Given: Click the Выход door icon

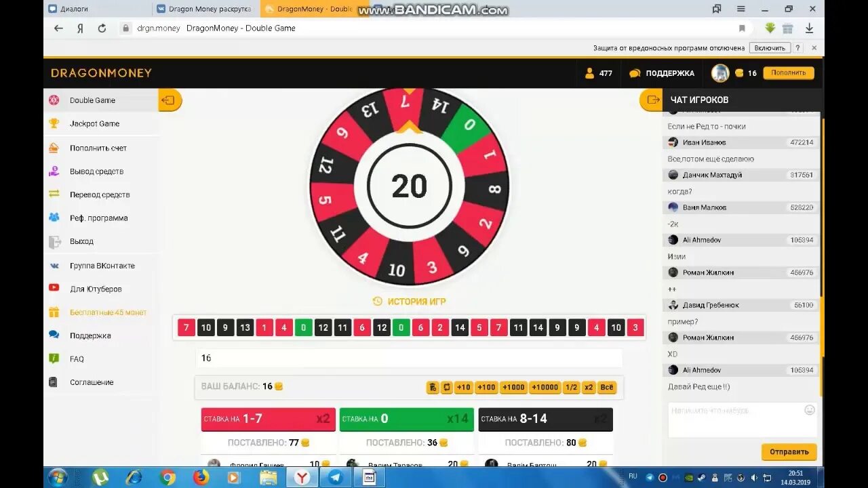Looking at the screenshot, I should pos(54,241).
